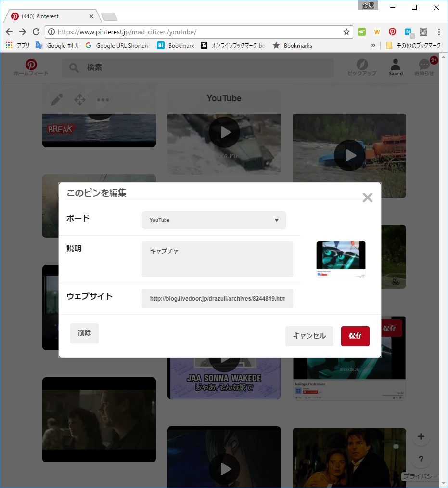Viewport: 448px width, 488px height.
Task: Click the プライバシー link
Action: [x=420, y=476]
